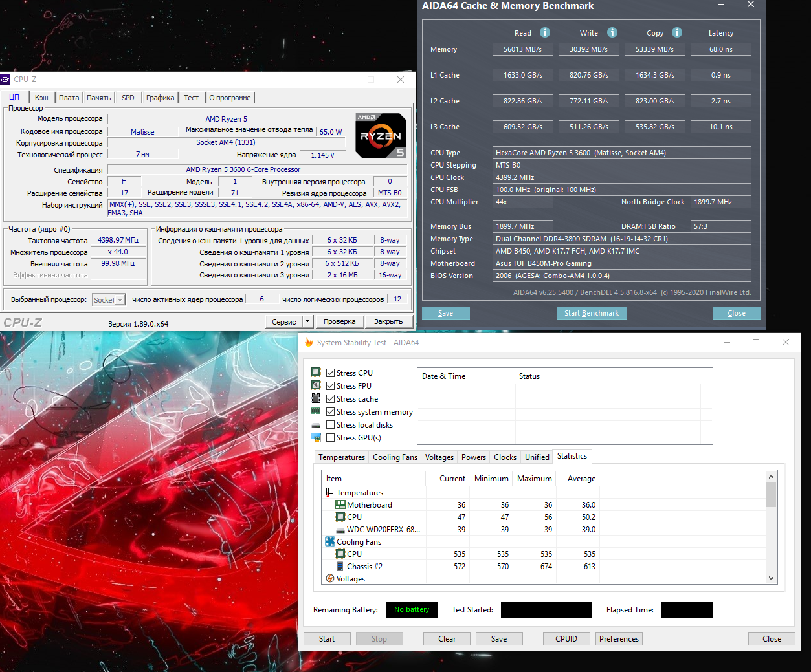Open the Сервис dropdown arrow in CPU-Z
The width and height of the screenshot is (811, 672).
(308, 321)
